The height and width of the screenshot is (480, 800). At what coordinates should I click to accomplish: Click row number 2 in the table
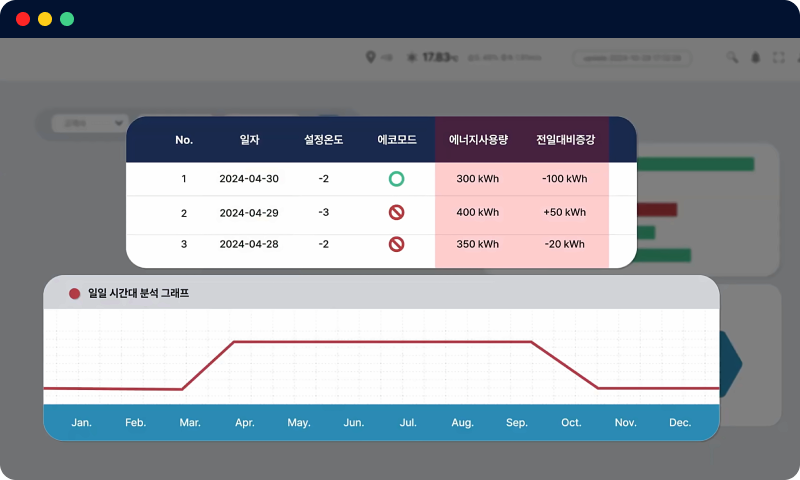click(184, 213)
